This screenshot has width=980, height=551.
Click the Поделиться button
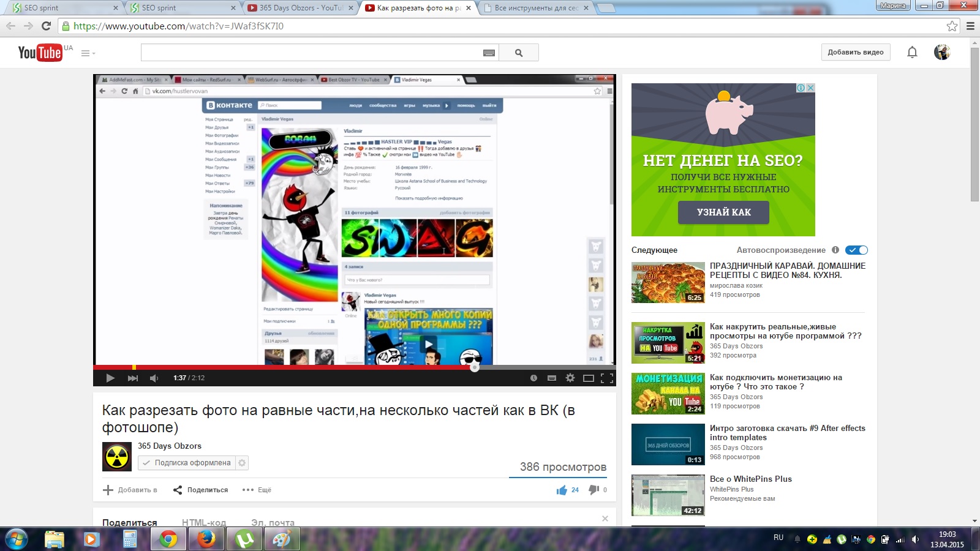click(200, 490)
